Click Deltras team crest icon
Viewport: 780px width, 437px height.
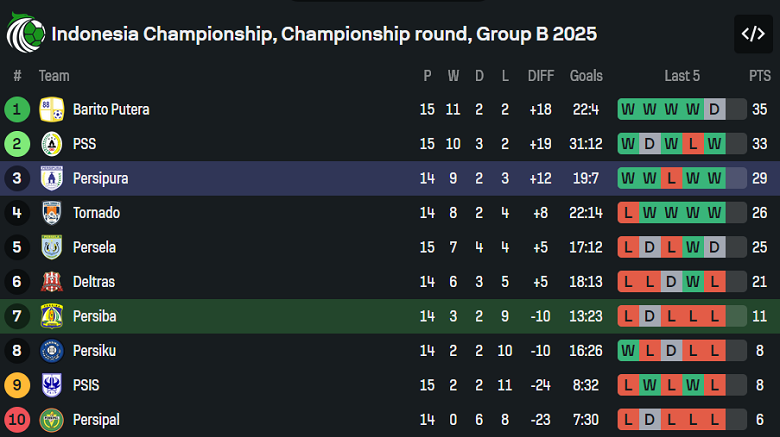[52, 282]
